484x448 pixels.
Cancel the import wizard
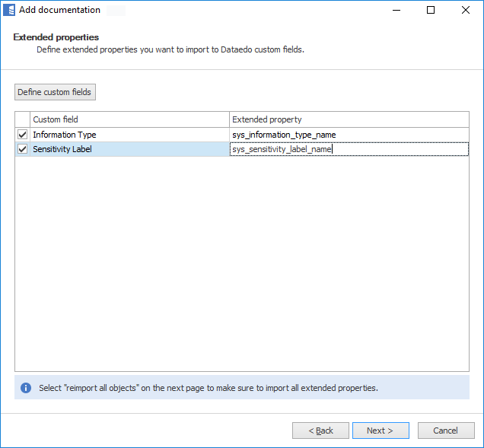point(445,431)
